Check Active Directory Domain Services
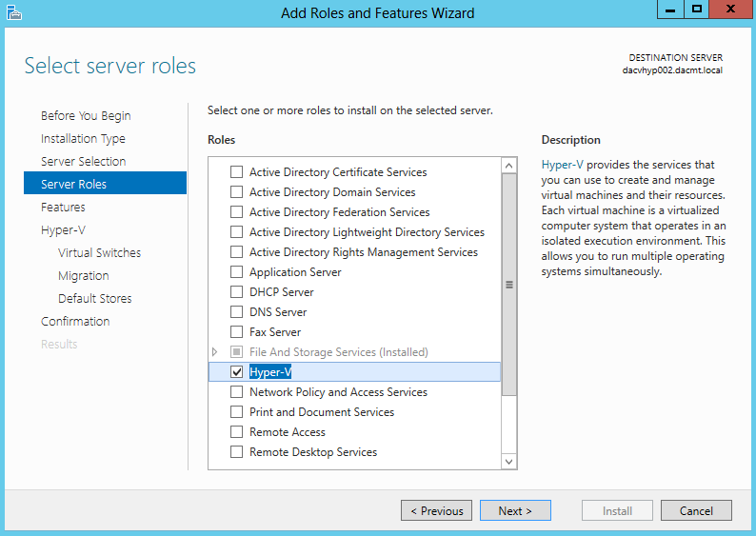Viewport: 756px width, 536px height. (x=237, y=192)
